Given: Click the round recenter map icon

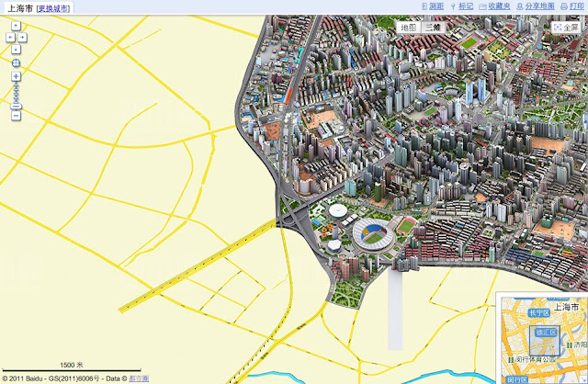Looking at the screenshot, I should click(x=16, y=62).
